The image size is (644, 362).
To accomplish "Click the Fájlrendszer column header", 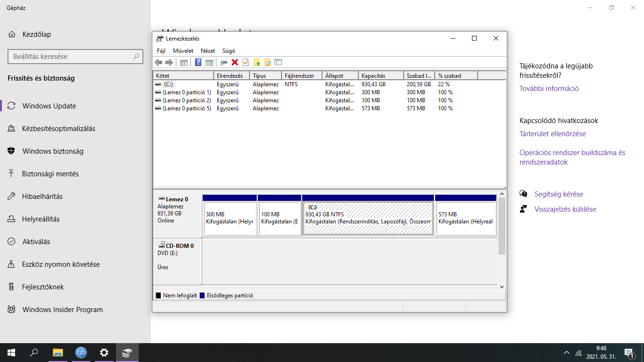I will coord(302,75).
